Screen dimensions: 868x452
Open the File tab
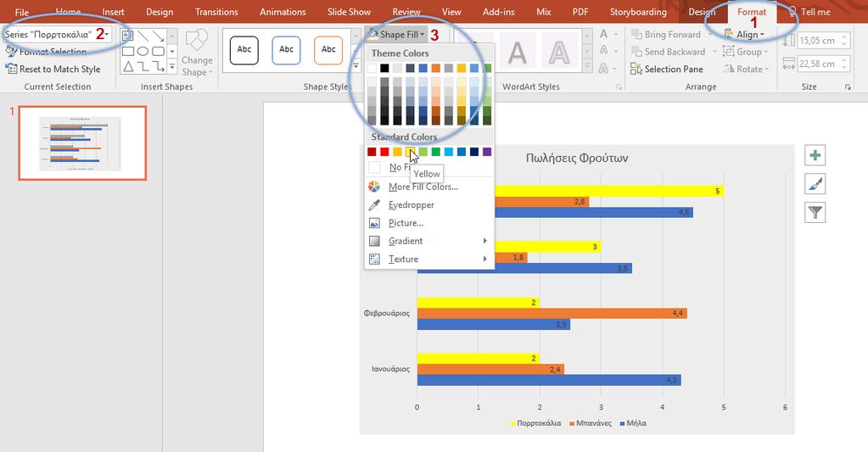click(21, 12)
